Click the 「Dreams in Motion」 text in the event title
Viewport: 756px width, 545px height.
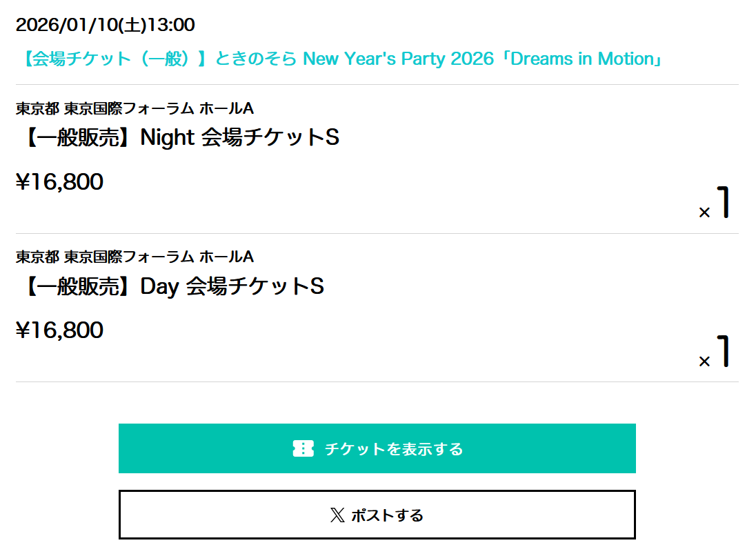[x=581, y=59]
